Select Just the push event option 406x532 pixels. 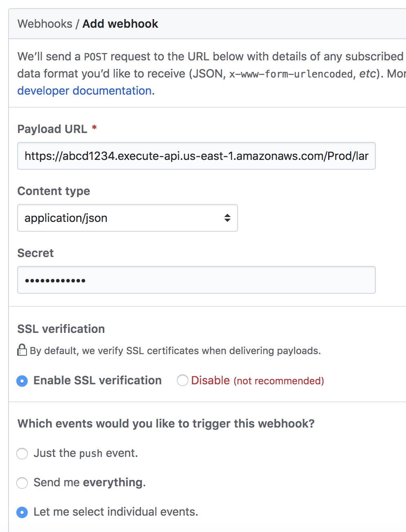click(22, 453)
